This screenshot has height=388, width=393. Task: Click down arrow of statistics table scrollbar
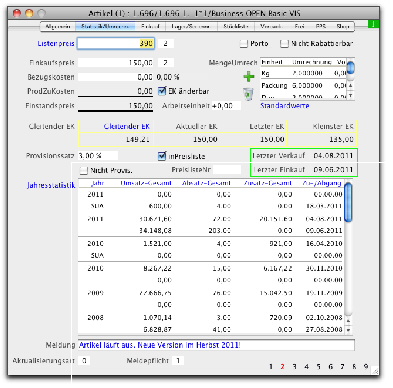(x=348, y=330)
